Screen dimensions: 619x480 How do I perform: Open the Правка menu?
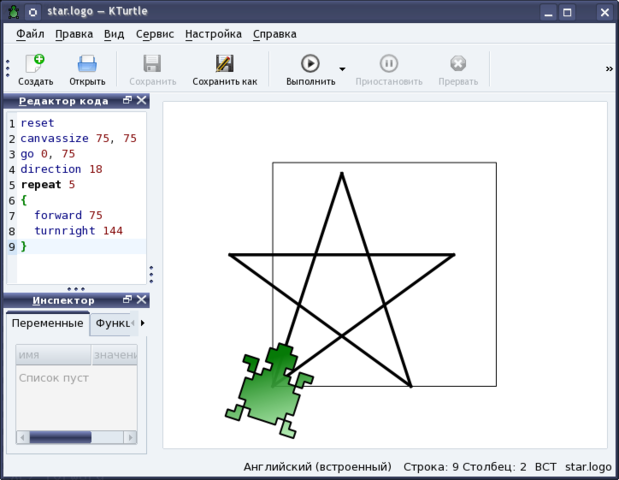pyautogui.click(x=74, y=34)
